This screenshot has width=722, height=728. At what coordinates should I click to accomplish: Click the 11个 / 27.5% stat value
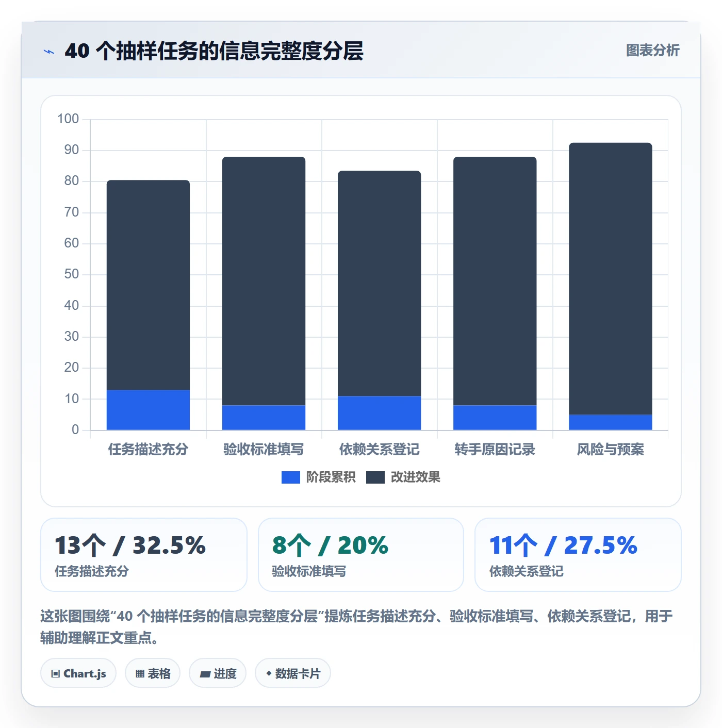click(x=563, y=545)
